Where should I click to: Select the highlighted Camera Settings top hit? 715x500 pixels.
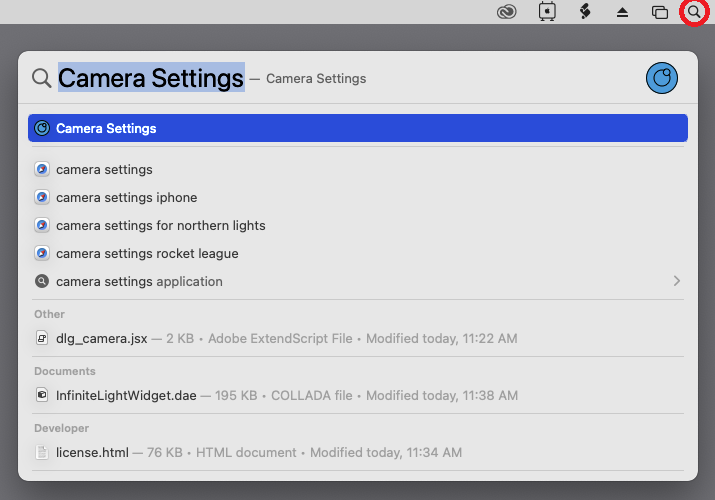click(x=357, y=128)
